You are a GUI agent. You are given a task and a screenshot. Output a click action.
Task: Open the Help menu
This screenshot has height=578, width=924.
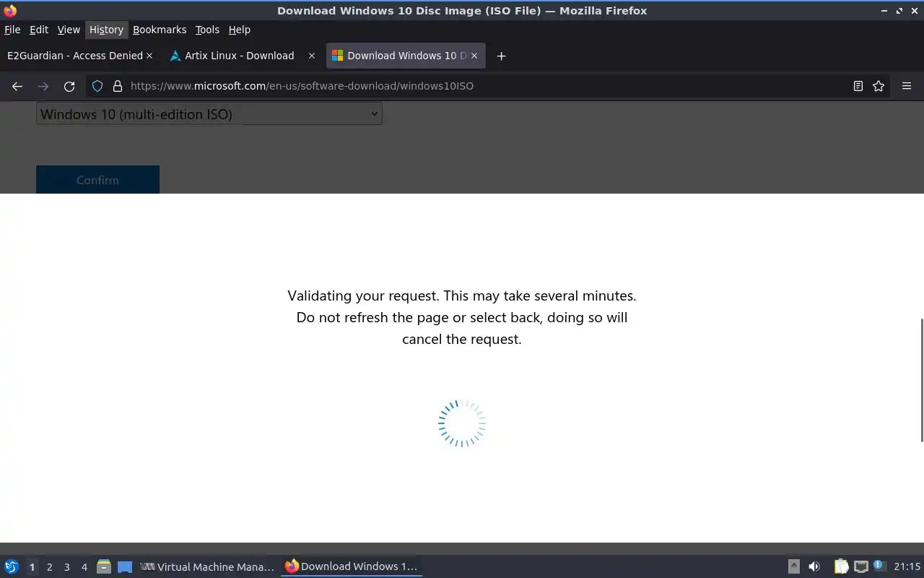pyautogui.click(x=240, y=30)
